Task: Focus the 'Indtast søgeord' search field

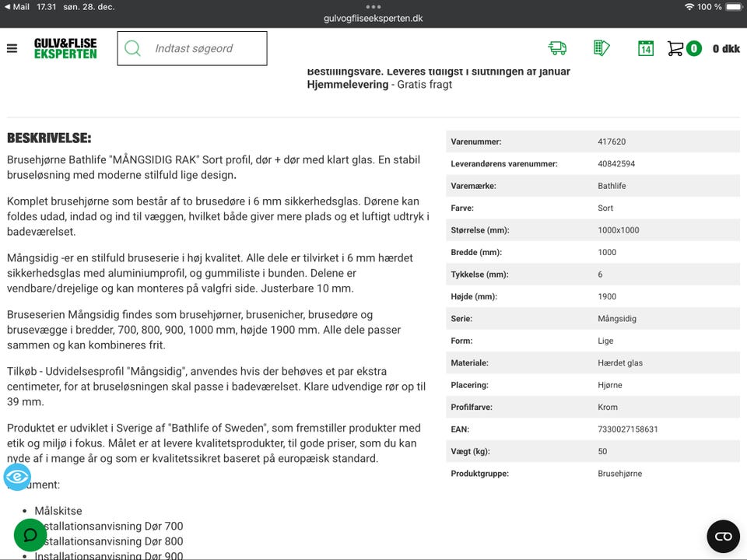Action: 192,48
